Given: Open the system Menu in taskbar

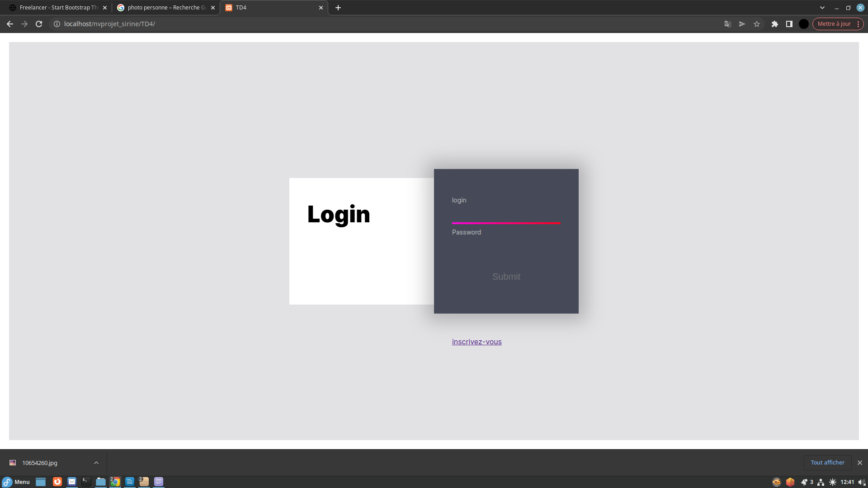Looking at the screenshot, I should pyautogui.click(x=16, y=482).
